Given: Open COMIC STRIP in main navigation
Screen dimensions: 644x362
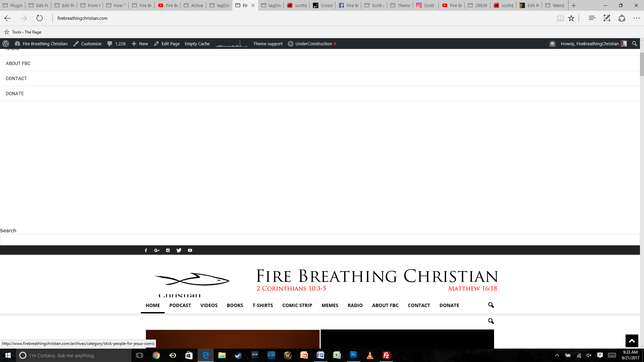Looking at the screenshot, I should pos(297,305).
